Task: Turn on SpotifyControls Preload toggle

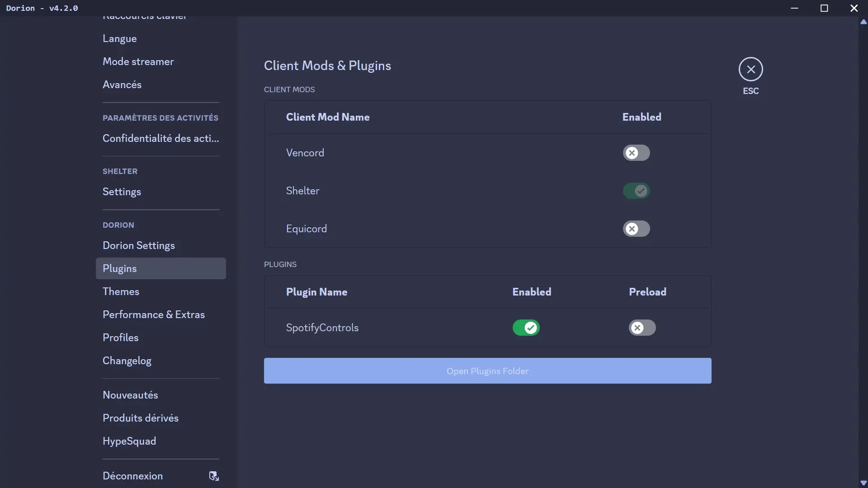Action: coord(642,328)
